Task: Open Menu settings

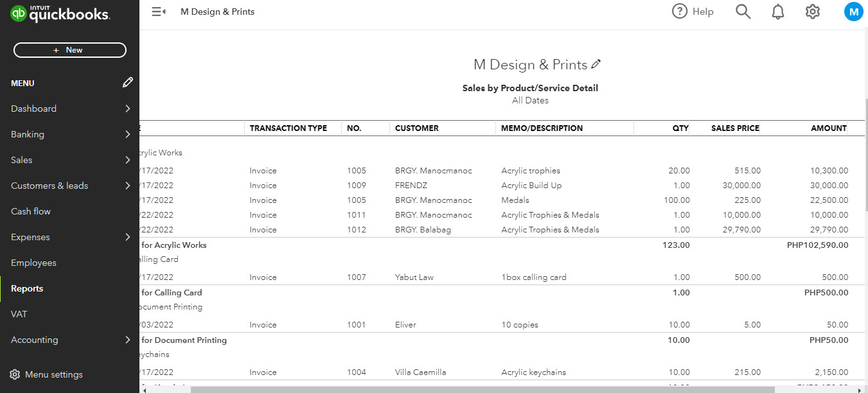Action: click(x=53, y=374)
